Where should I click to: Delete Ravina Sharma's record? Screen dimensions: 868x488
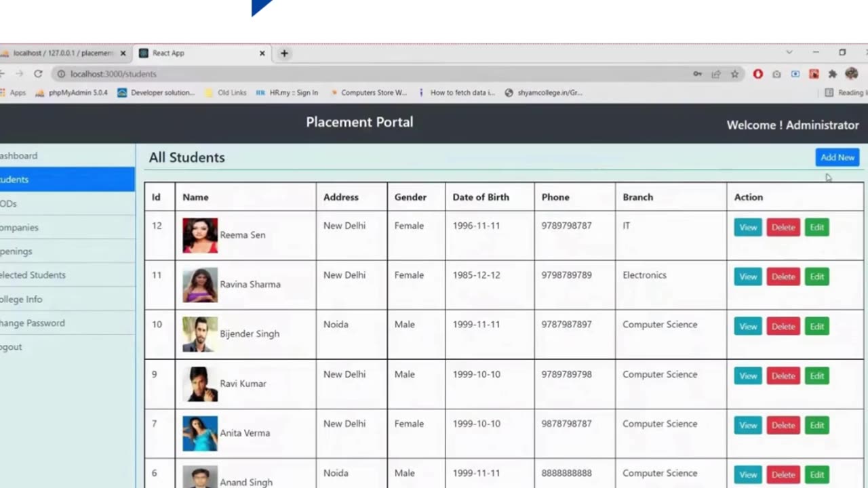(783, 277)
